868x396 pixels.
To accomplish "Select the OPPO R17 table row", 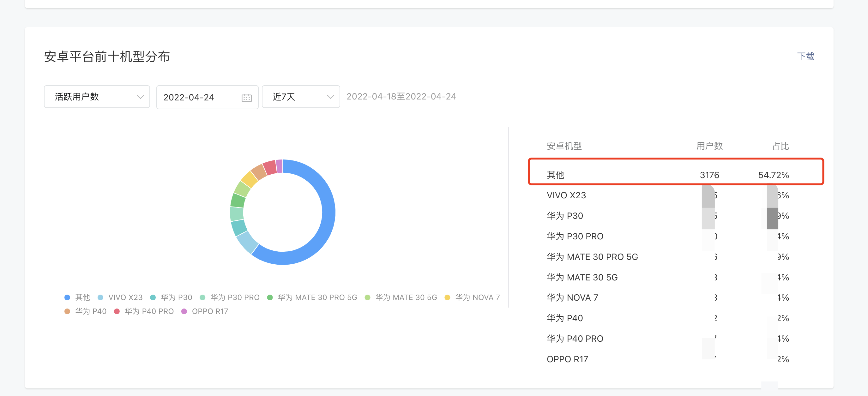I will (567, 359).
